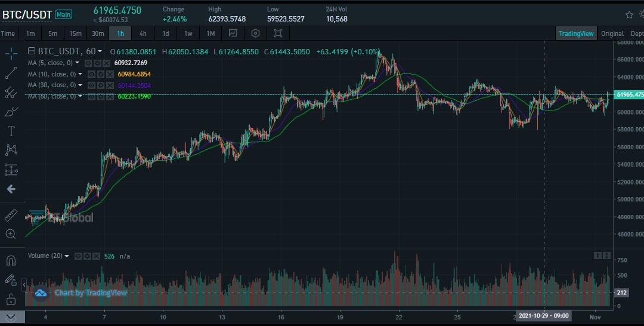Image resolution: width=644 pixels, height=326 pixels.
Task: Switch to 4h time interval
Action: pos(143,33)
